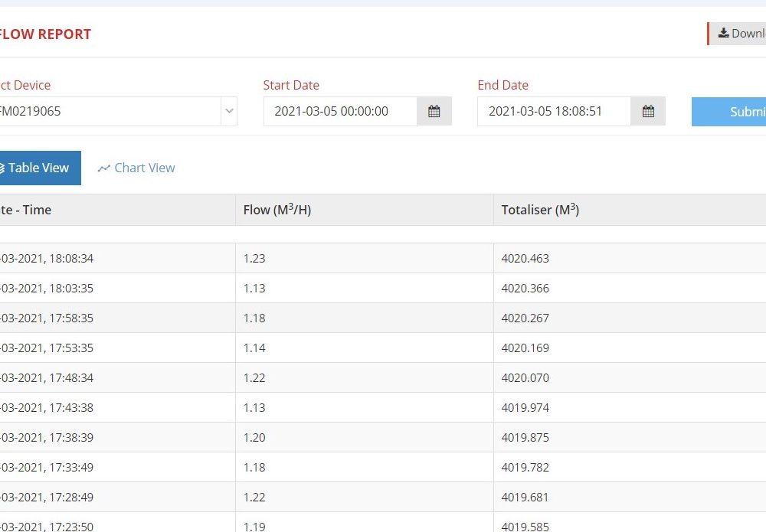The width and height of the screenshot is (766, 532).
Task: Open the Start Date calendar icon
Action: point(434,111)
